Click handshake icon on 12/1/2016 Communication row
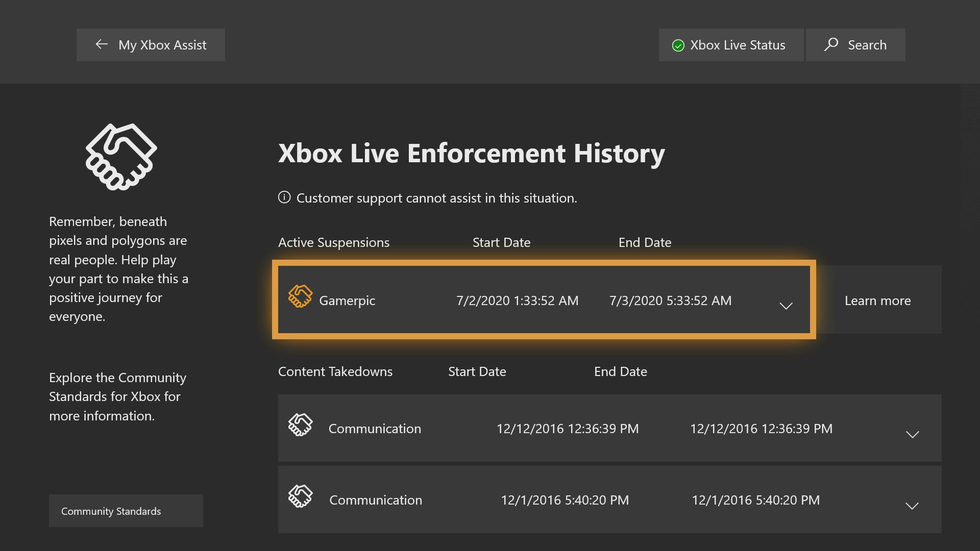 tap(300, 496)
